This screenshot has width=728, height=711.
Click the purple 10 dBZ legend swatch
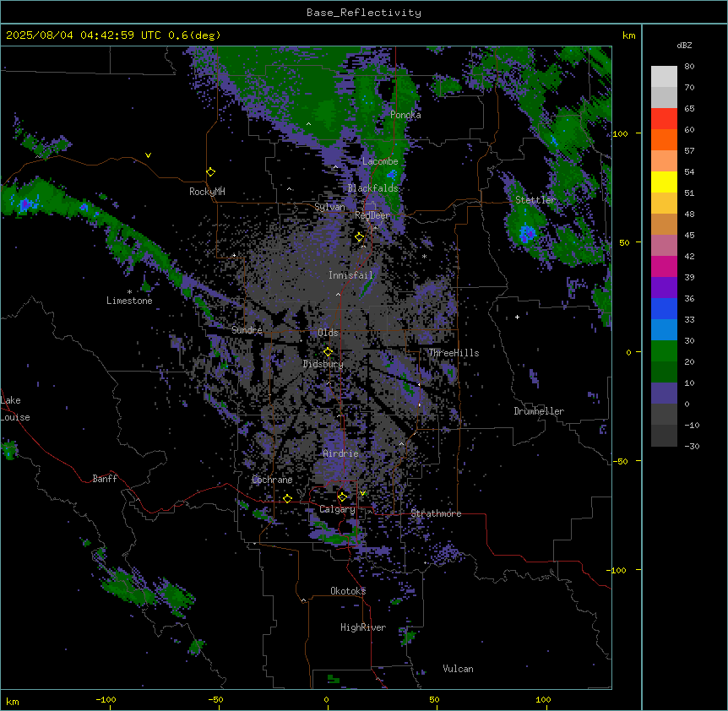click(x=664, y=393)
